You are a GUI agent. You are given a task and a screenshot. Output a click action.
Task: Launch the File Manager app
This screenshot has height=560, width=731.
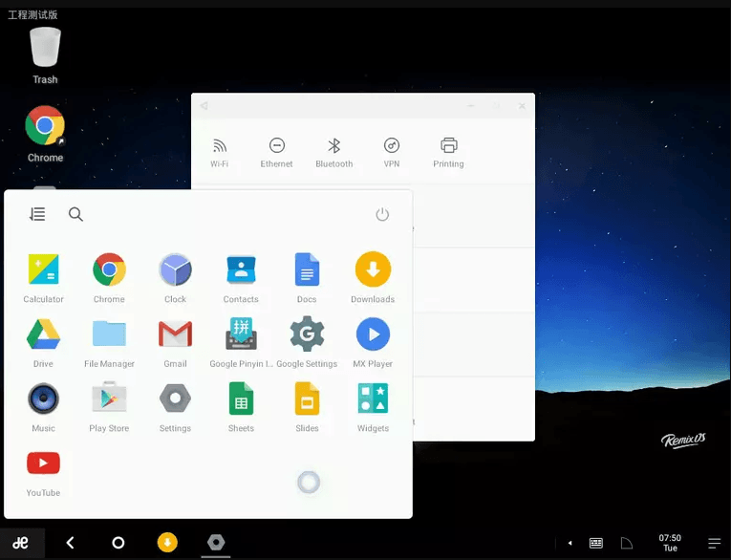pyautogui.click(x=109, y=343)
